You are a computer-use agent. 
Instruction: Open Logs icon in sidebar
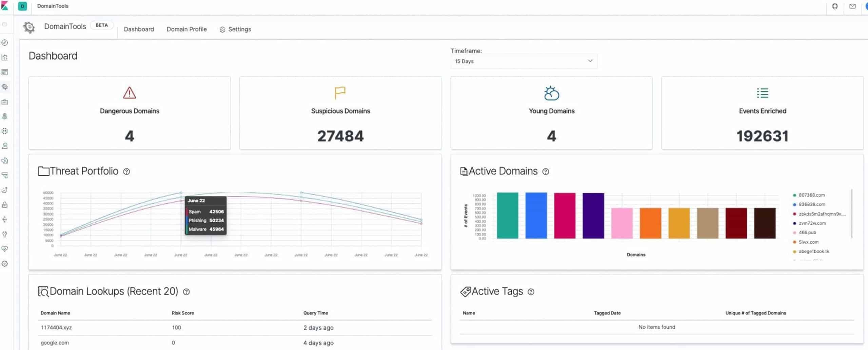coord(5,161)
